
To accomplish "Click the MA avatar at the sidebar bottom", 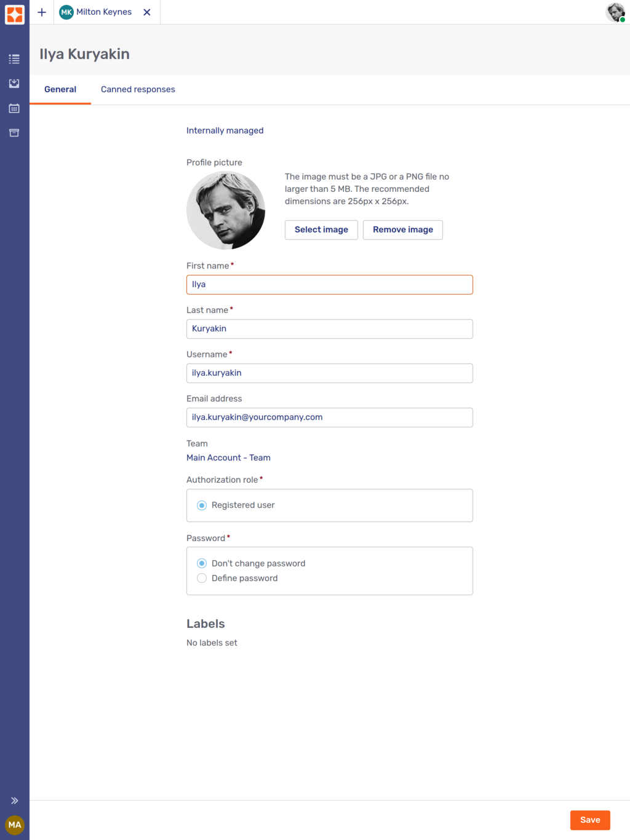I will [14, 825].
